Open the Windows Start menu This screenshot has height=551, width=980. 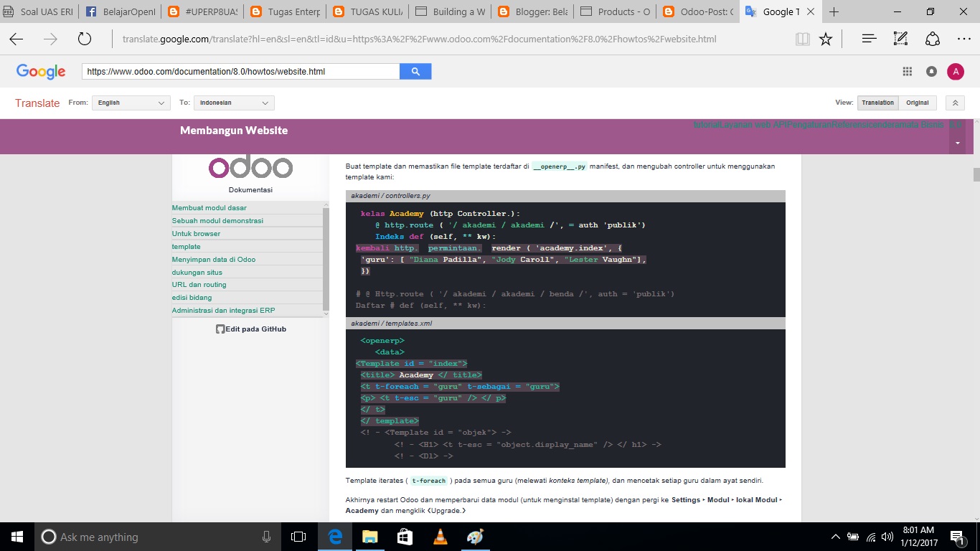pyautogui.click(x=17, y=537)
